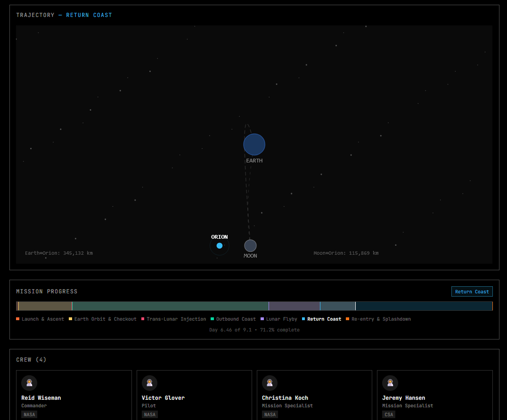Click the blue Orion spacecraft marker

coord(220,246)
